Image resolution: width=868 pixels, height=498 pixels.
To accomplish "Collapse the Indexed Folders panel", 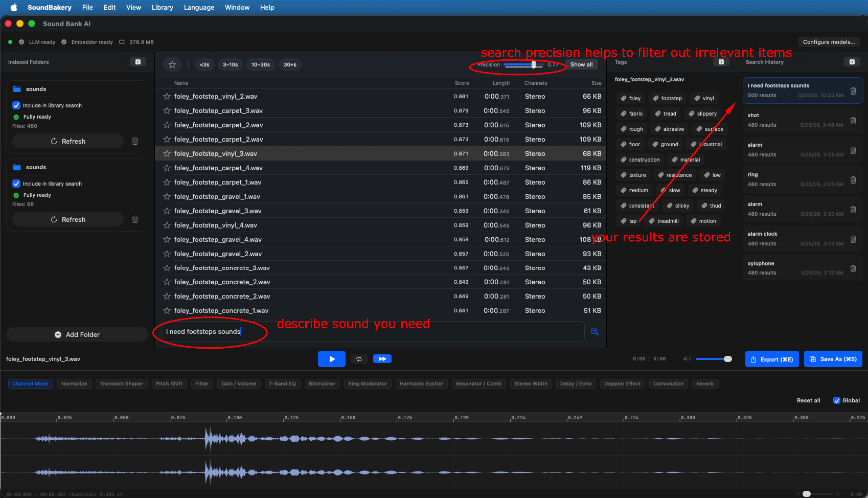I will (138, 62).
